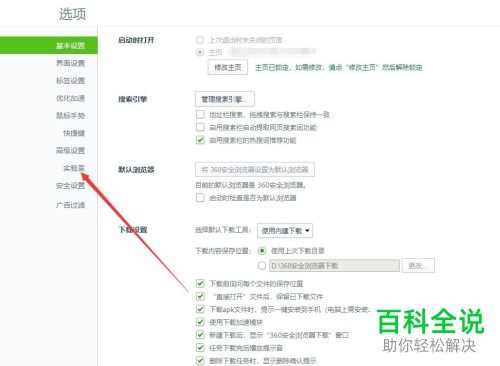The height and width of the screenshot is (366, 500).
Task: Enable 启用搜索栏自动提取网页搜索词功能 checkbox
Action: coord(200,127)
